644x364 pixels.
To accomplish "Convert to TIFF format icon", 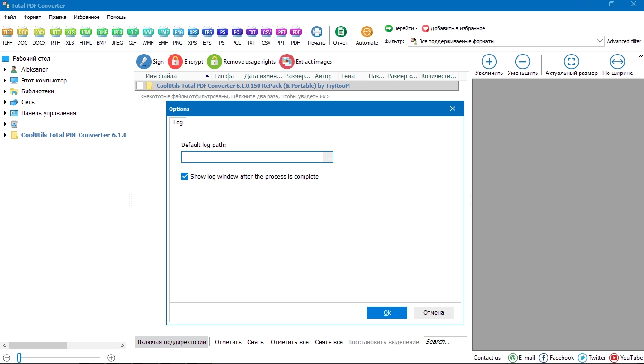I will pos(7,36).
